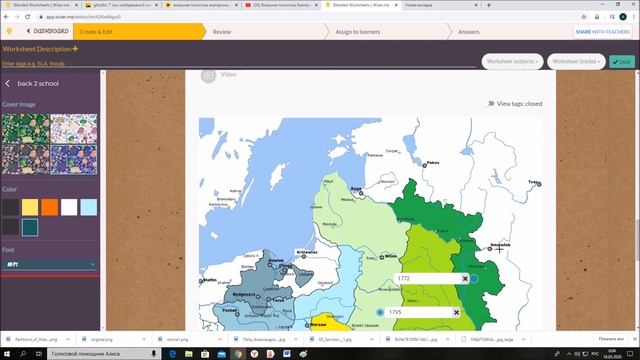
Task: Open options arrow for original.png download
Action: 144,339
